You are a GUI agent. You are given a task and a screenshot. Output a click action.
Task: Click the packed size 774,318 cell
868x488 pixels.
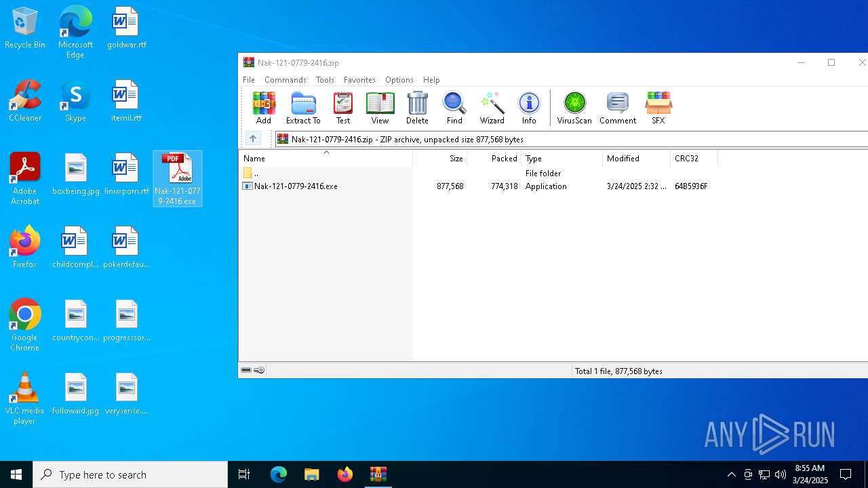point(504,186)
